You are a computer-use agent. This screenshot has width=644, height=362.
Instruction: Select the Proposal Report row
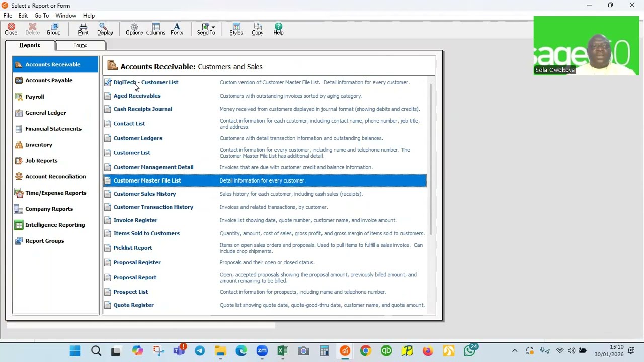(x=265, y=277)
